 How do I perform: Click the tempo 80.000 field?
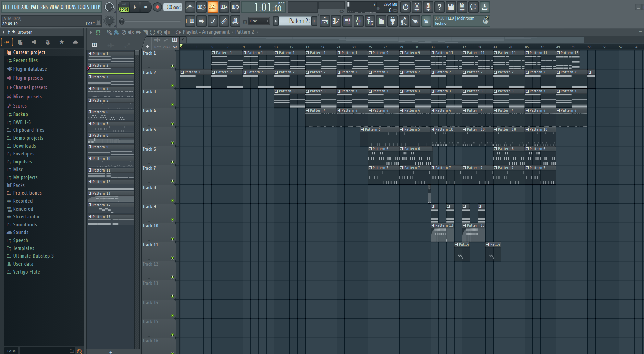point(173,7)
